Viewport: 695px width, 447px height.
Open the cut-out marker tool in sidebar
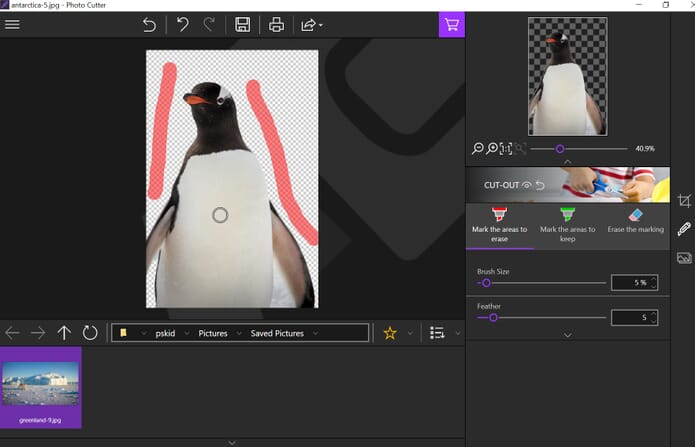pyautogui.click(x=684, y=229)
